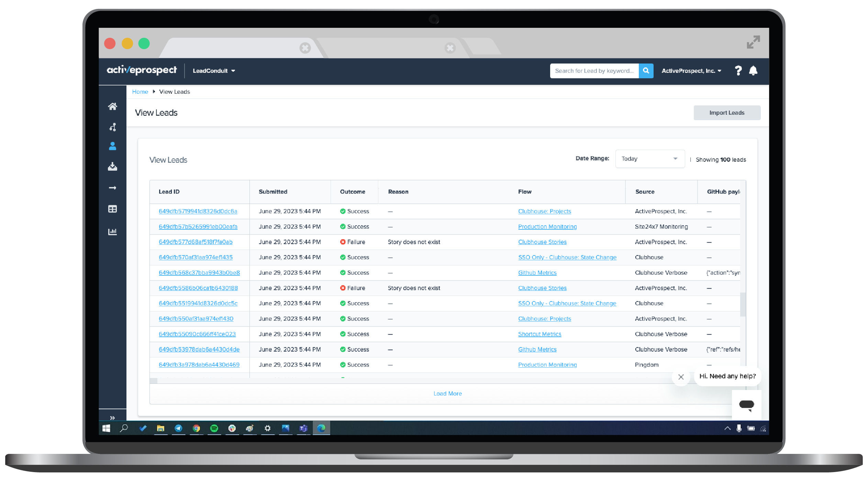Click the Import Leads button

[727, 113]
